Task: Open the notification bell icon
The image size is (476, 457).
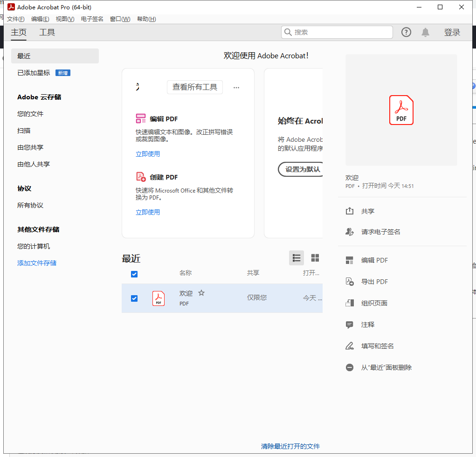Action: [426, 32]
